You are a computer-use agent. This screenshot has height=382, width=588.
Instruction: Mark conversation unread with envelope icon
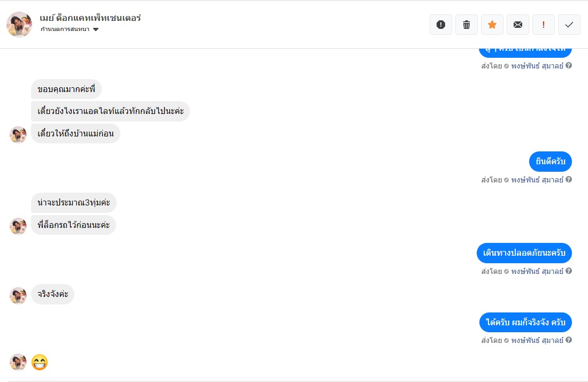(518, 25)
